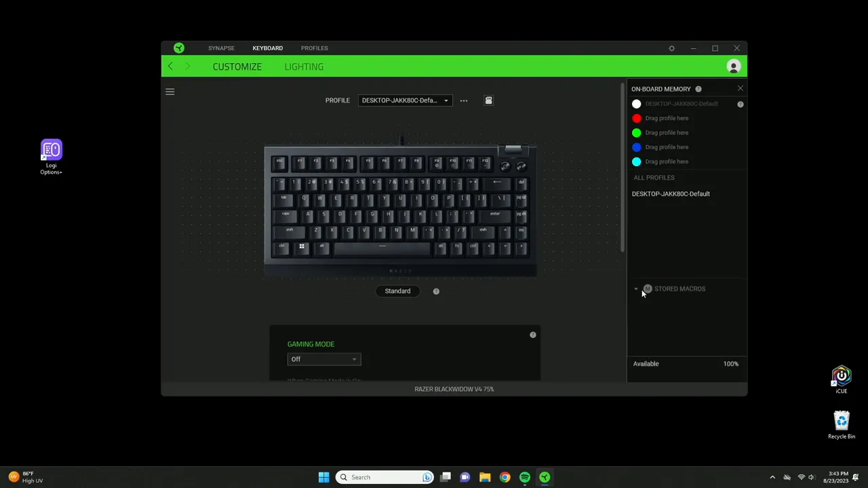Screen dimensions: 868x488
Task: Open Synapse settings gear
Action: (671, 48)
